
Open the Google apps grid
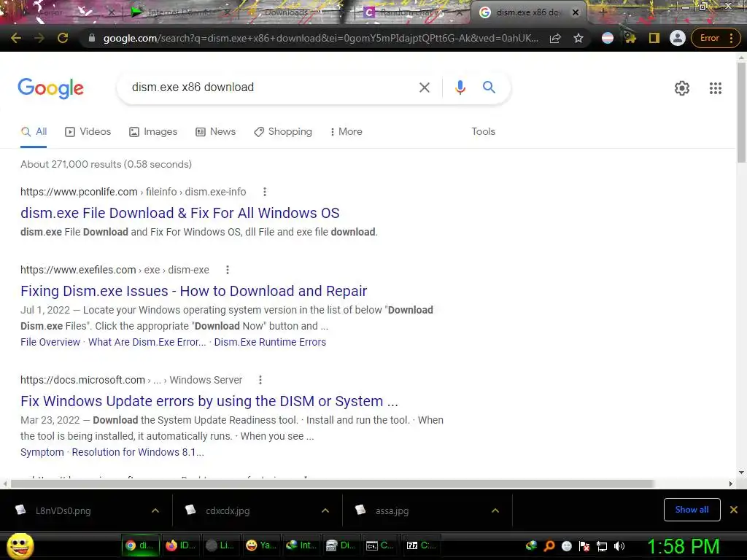(x=715, y=88)
